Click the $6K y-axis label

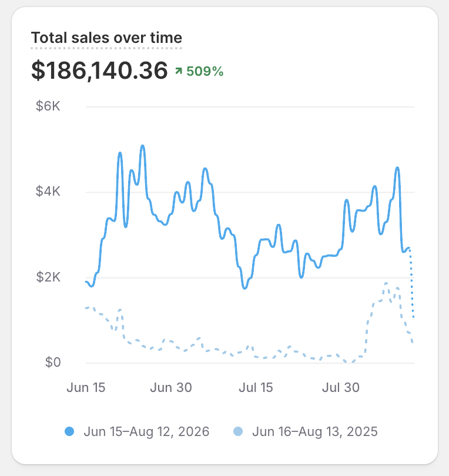[x=48, y=106]
